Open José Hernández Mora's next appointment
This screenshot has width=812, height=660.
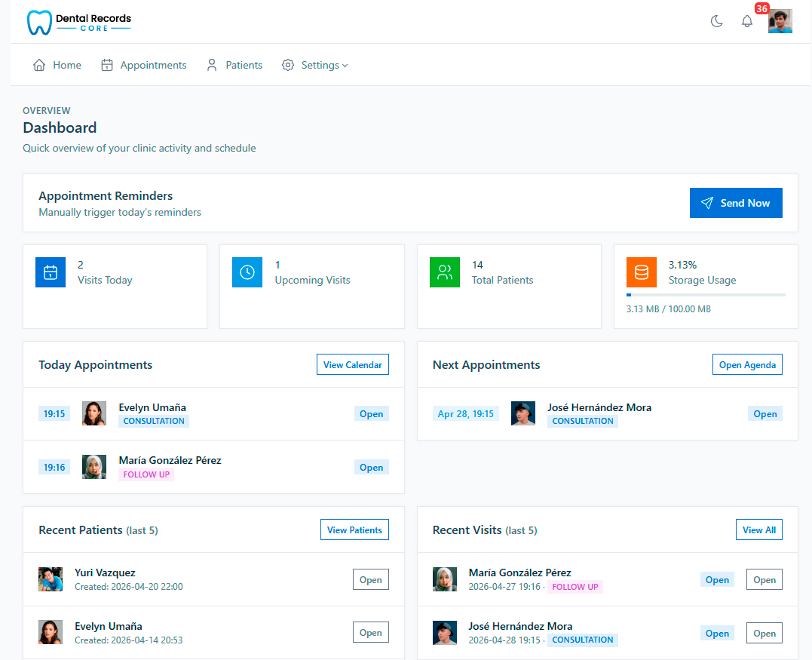[x=765, y=414]
